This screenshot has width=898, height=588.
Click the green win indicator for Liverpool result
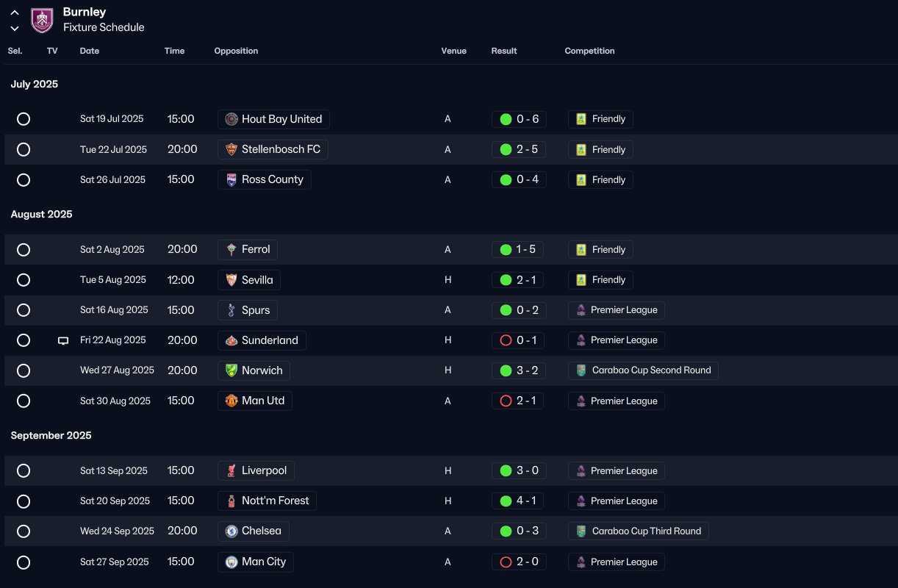[506, 470]
